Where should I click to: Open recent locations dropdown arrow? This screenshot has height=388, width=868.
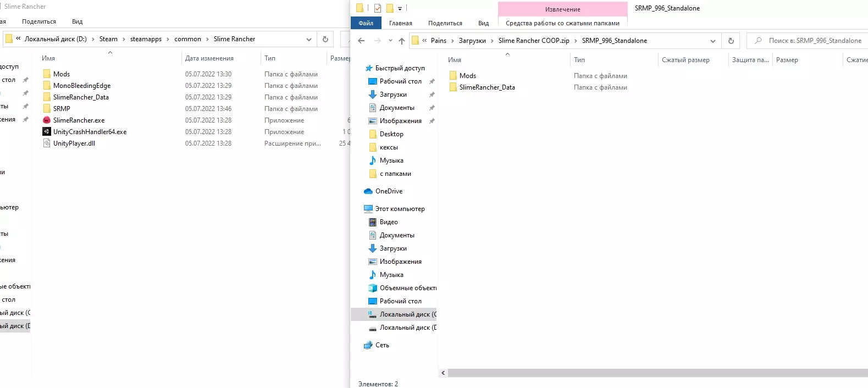[390, 41]
